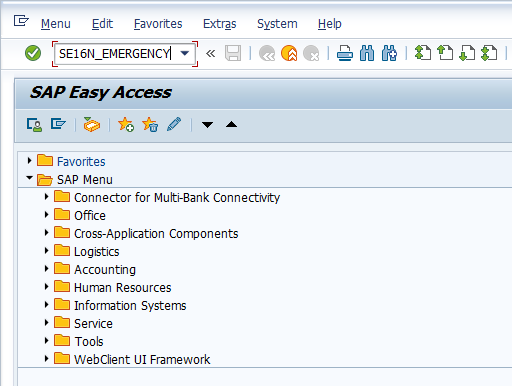512x386 pixels.
Task: Open the system window menu icon
Action: [x=21, y=21]
